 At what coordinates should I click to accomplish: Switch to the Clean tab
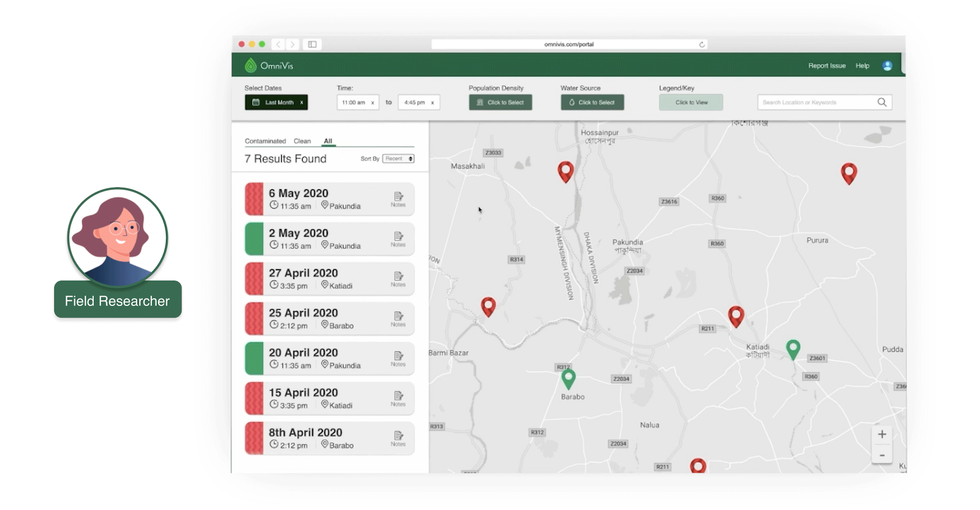[302, 141]
